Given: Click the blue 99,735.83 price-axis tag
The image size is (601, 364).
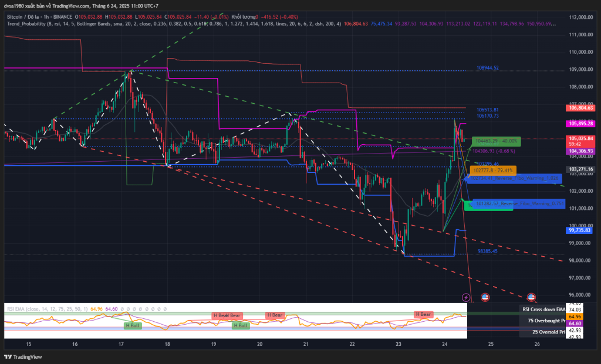Looking at the screenshot, I should [x=579, y=230].
